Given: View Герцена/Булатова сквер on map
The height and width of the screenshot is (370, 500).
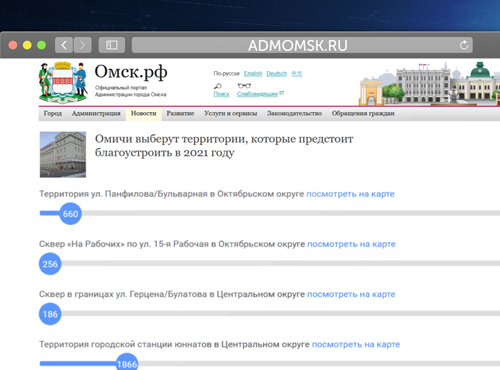Looking at the screenshot, I should click(351, 294).
